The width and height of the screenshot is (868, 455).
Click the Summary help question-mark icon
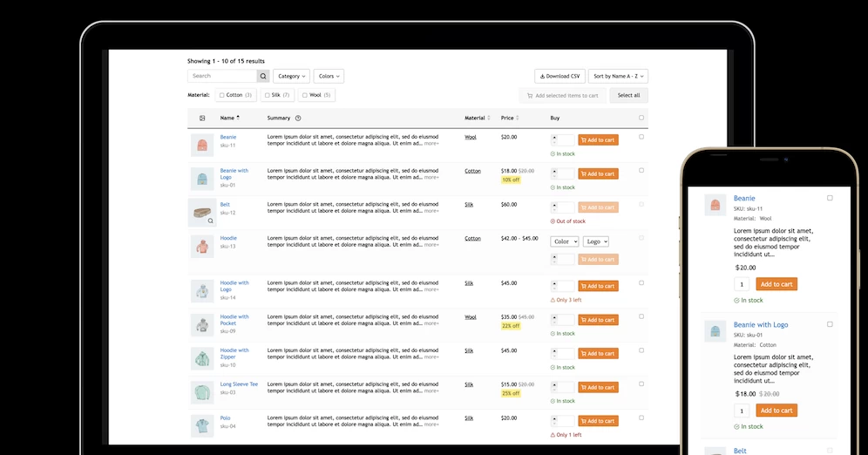298,118
